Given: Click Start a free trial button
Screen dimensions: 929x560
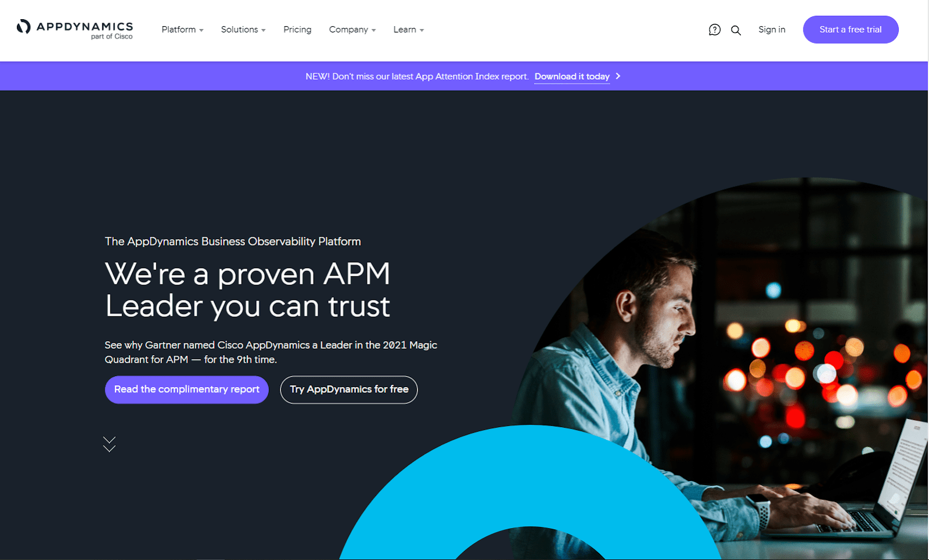Looking at the screenshot, I should click(851, 30).
